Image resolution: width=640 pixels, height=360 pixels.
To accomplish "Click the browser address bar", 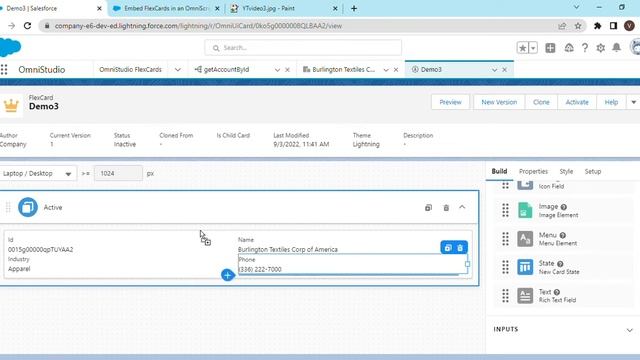I will pyautogui.click(x=302, y=26).
